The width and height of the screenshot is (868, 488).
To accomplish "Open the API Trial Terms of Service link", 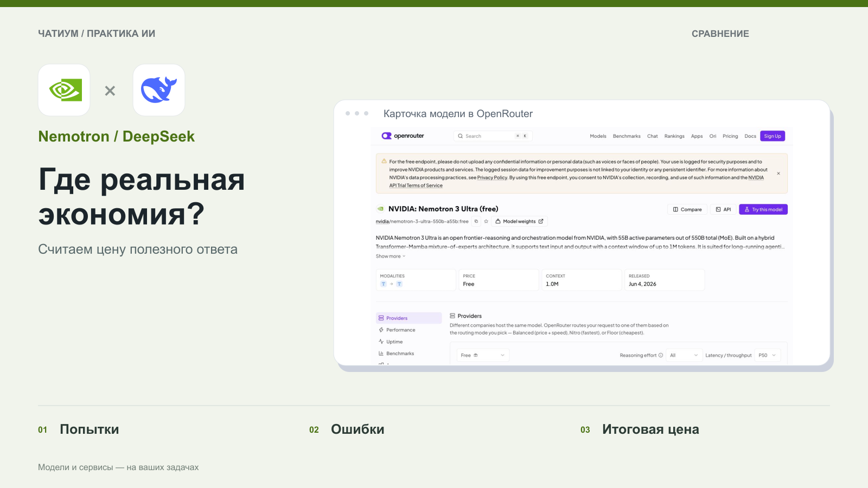I will [x=416, y=185].
